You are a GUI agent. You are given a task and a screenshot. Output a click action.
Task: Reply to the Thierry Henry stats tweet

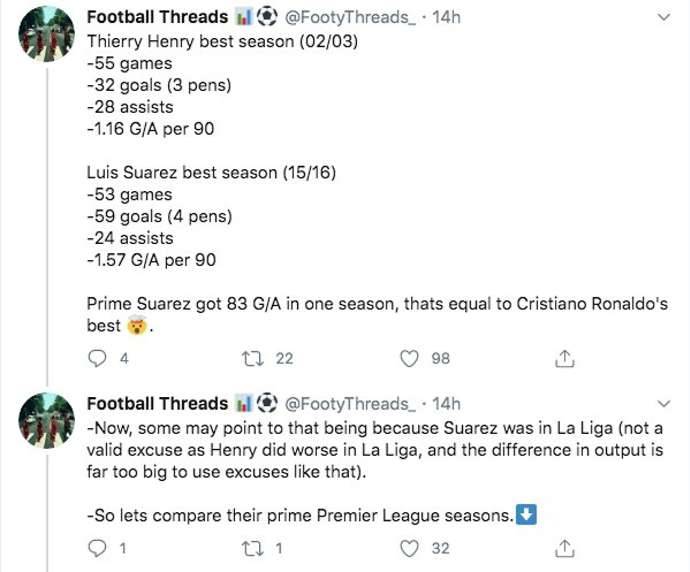click(98, 357)
